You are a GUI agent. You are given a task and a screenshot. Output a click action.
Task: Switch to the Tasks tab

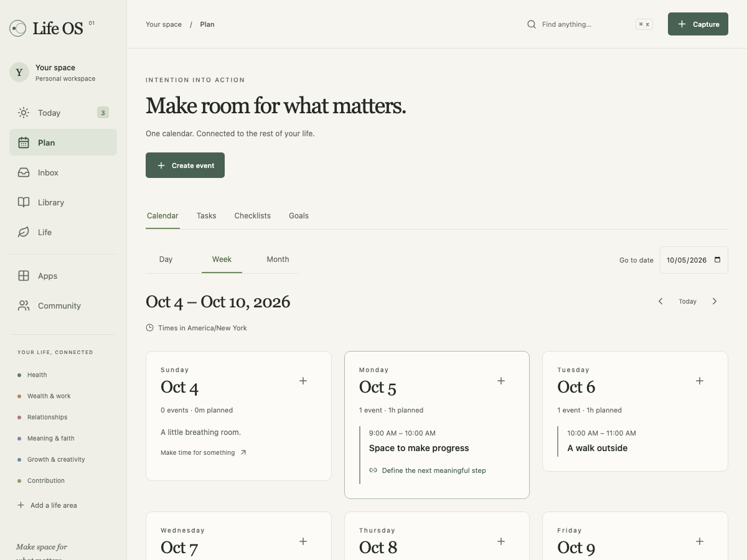(x=206, y=216)
